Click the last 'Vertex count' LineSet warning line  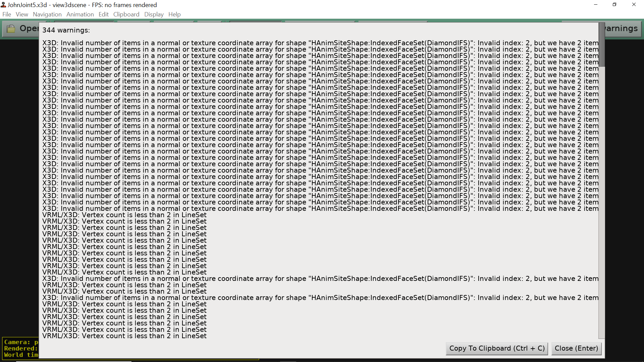(x=124, y=336)
